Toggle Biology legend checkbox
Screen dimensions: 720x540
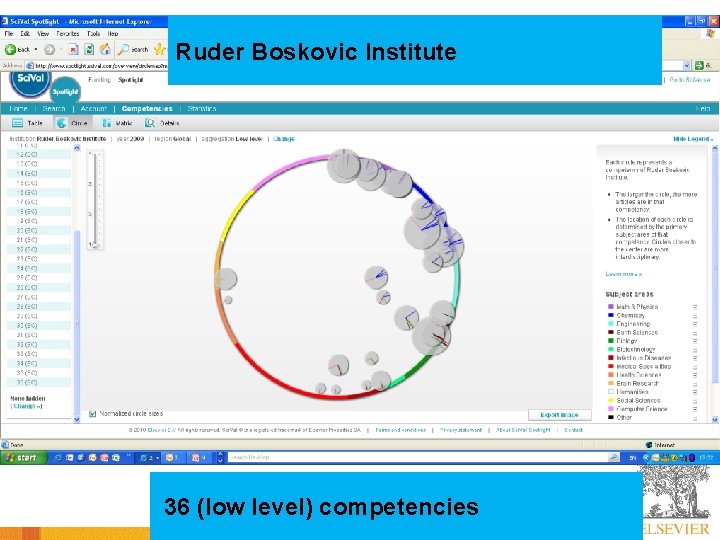pos(695,341)
